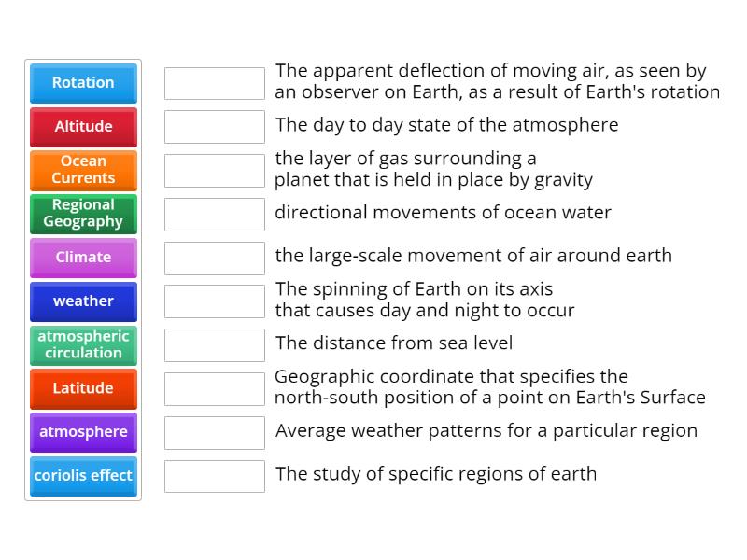The width and height of the screenshot is (747, 560).
Task: Select the atmospheric circulation tile
Action: point(83,344)
